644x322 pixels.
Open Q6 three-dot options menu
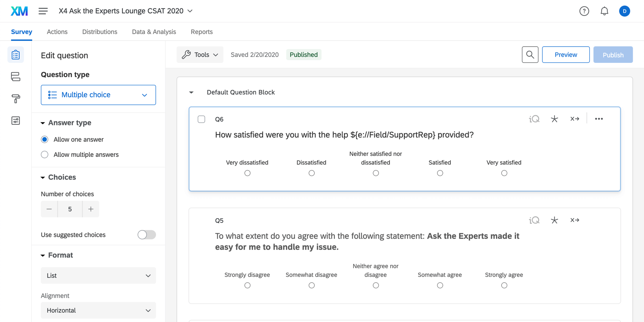tap(599, 119)
